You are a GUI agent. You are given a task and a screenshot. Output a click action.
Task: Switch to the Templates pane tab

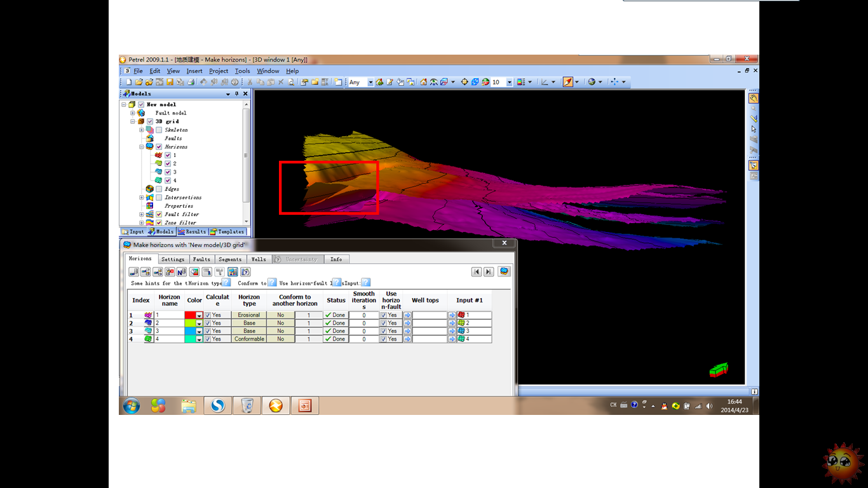[x=227, y=232]
